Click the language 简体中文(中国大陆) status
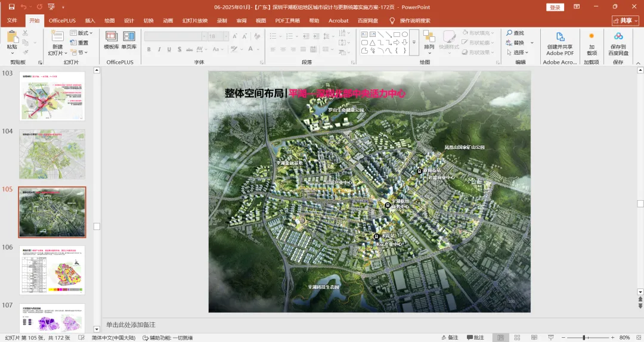The width and height of the screenshot is (644, 342). 113,337
